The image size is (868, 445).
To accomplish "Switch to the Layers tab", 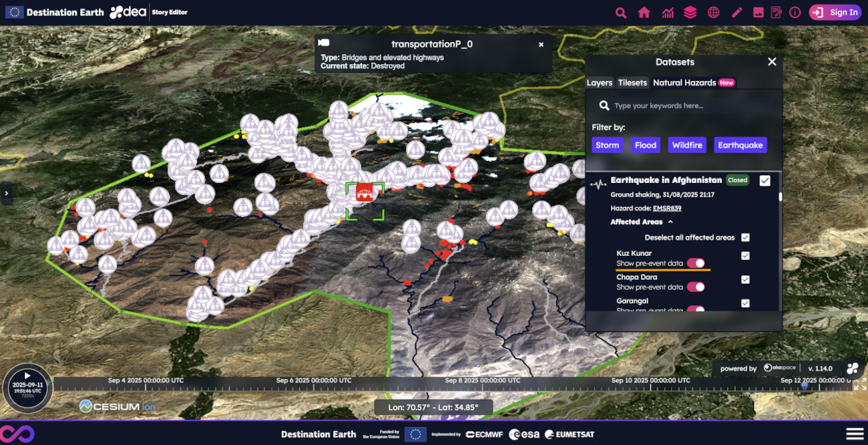I will tap(599, 83).
